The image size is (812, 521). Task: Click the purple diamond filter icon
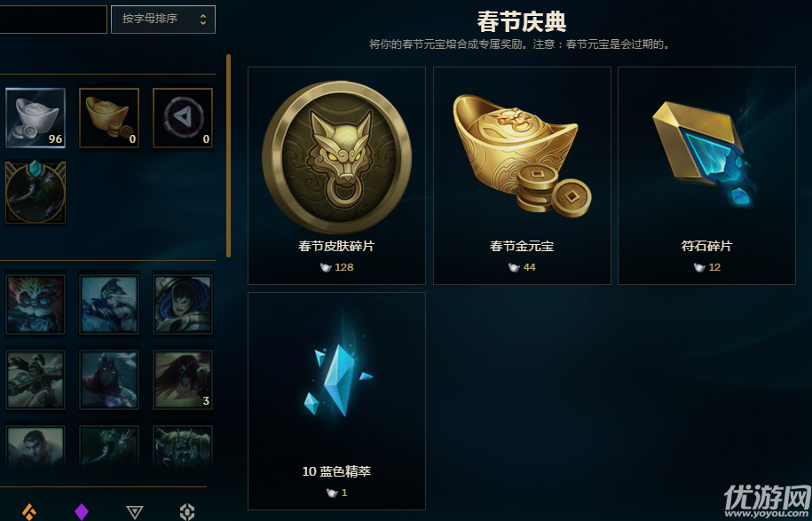(x=82, y=511)
